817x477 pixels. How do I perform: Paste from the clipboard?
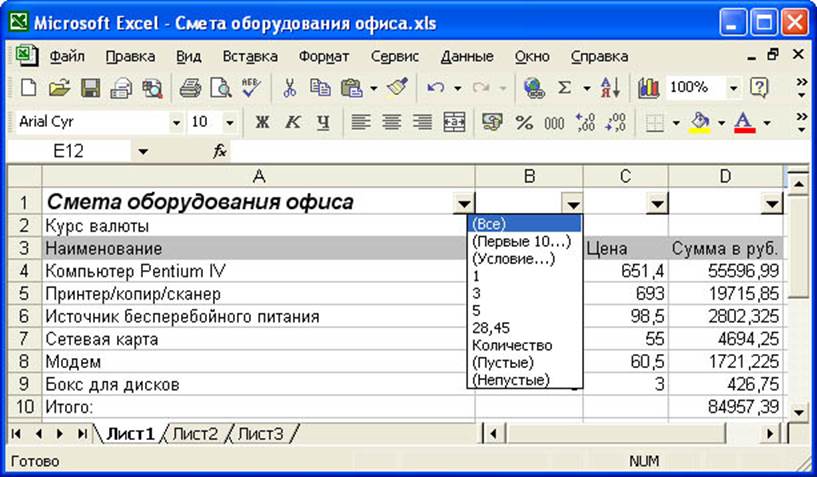point(352,88)
